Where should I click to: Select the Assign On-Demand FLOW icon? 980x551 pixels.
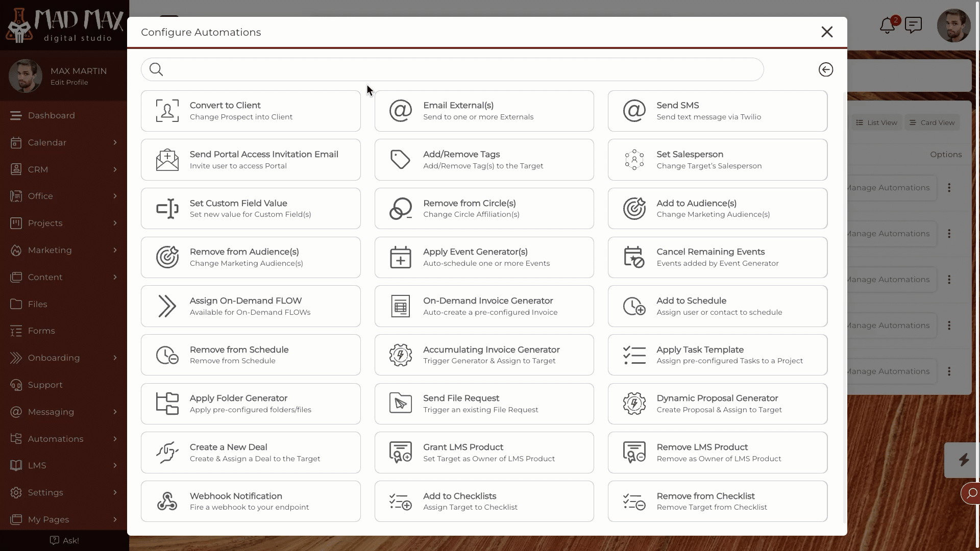167,306
